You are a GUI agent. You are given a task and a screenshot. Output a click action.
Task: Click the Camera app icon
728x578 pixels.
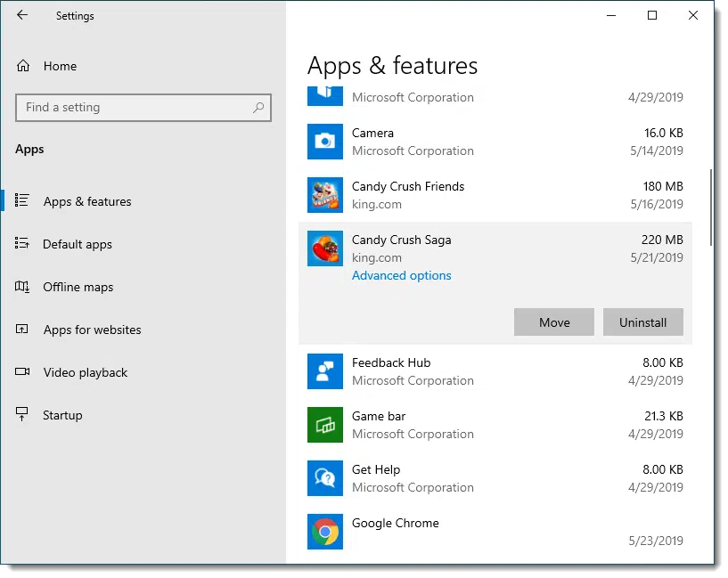point(325,142)
